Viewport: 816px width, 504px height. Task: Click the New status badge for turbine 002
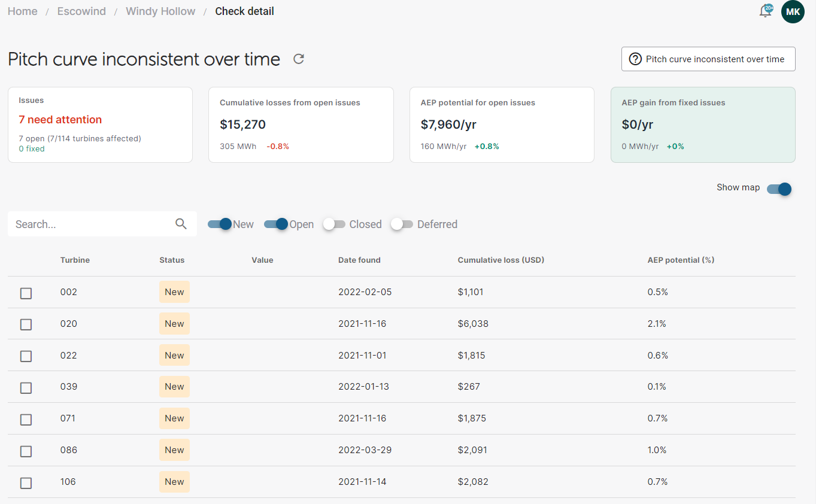[174, 292]
